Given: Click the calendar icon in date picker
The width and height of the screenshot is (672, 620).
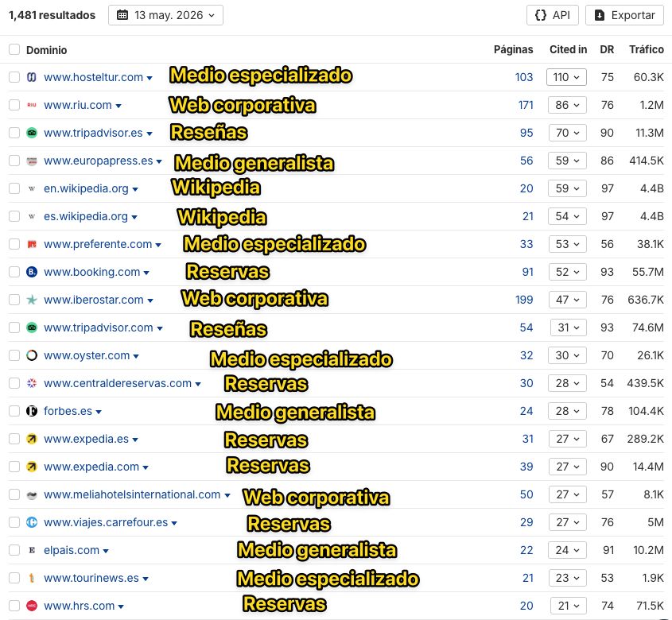Looking at the screenshot, I should 122,15.
